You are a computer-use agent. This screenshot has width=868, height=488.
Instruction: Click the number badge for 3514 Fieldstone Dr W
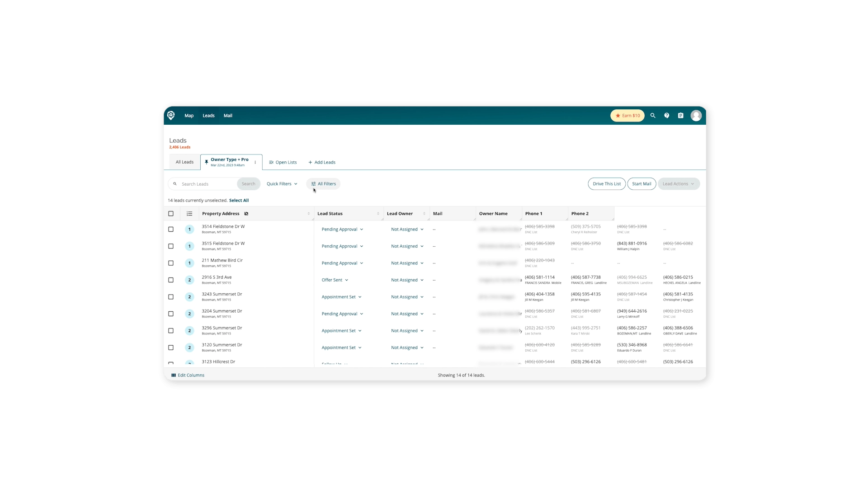tap(189, 230)
